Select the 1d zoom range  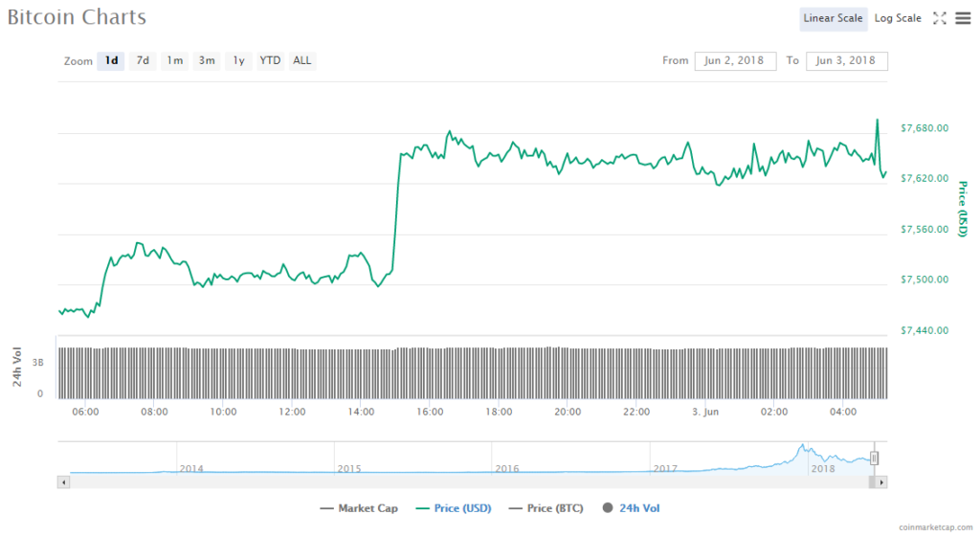tap(111, 60)
